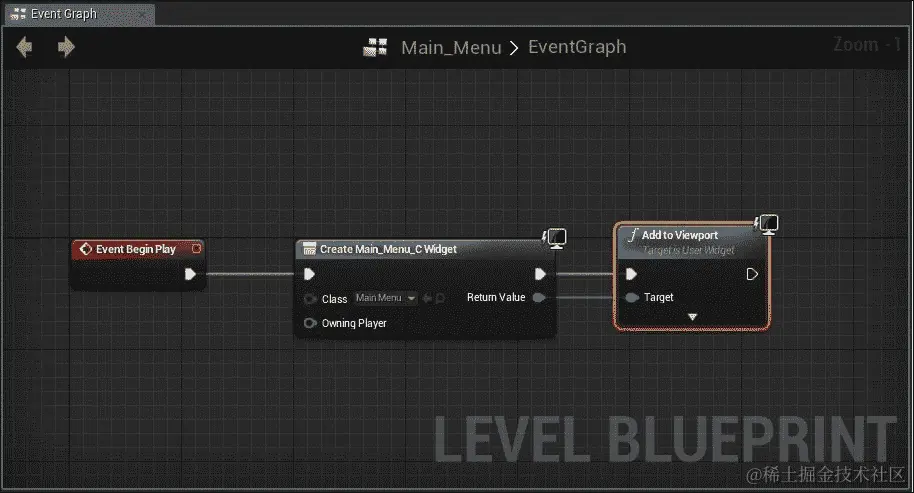This screenshot has width=914, height=493.
Task: Expand Add to Viewport's advanced pins arrow
Action: click(x=692, y=317)
